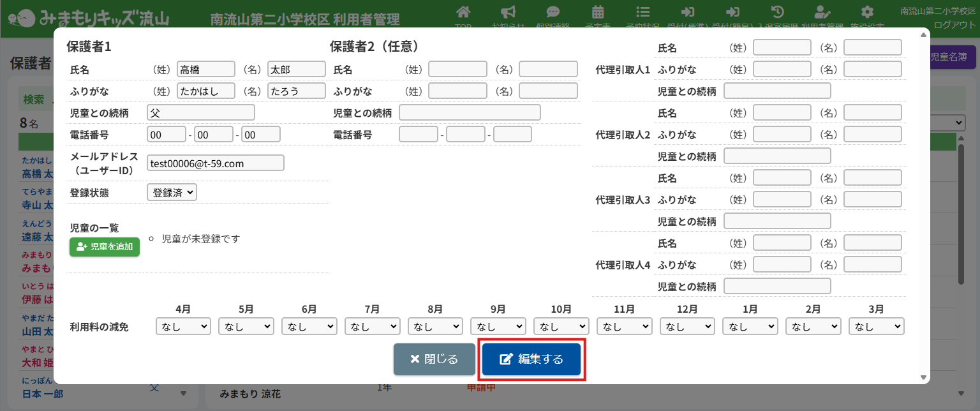This screenshot has width=980, height=411.
Task: Click the TOP home icon
Action: pyautogui.click(x=464, y=12)
